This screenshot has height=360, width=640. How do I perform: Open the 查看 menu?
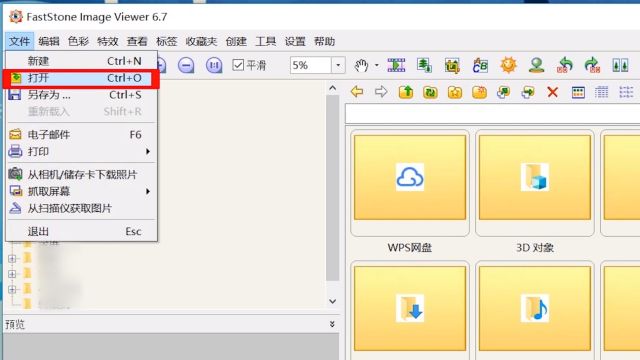click(137, 41)
